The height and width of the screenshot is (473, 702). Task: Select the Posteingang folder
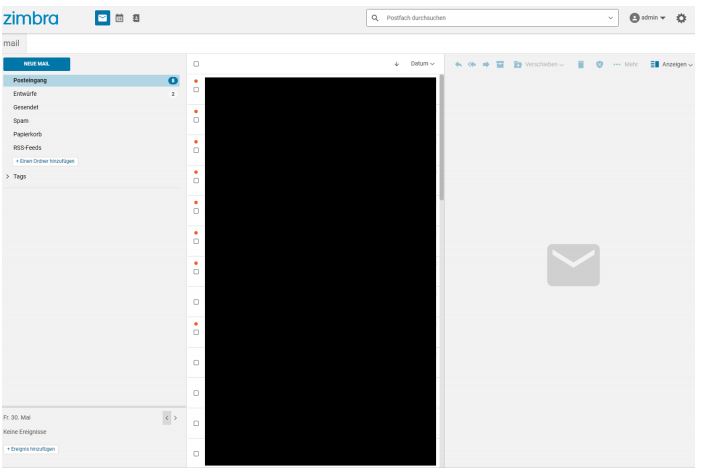[91, 81]
